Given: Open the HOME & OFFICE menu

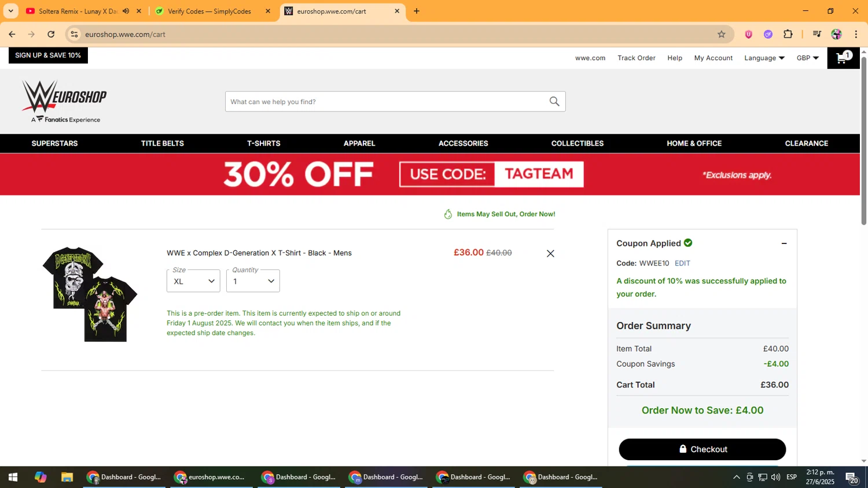Looking at the screenshot, I should (694, 143).
